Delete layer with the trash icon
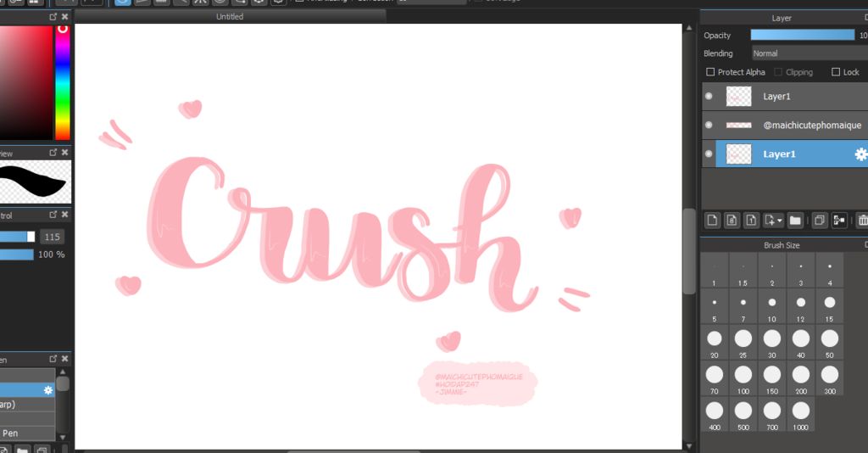Image resolution: width=868 pixels, height=453 pixels. pos(862,221)
